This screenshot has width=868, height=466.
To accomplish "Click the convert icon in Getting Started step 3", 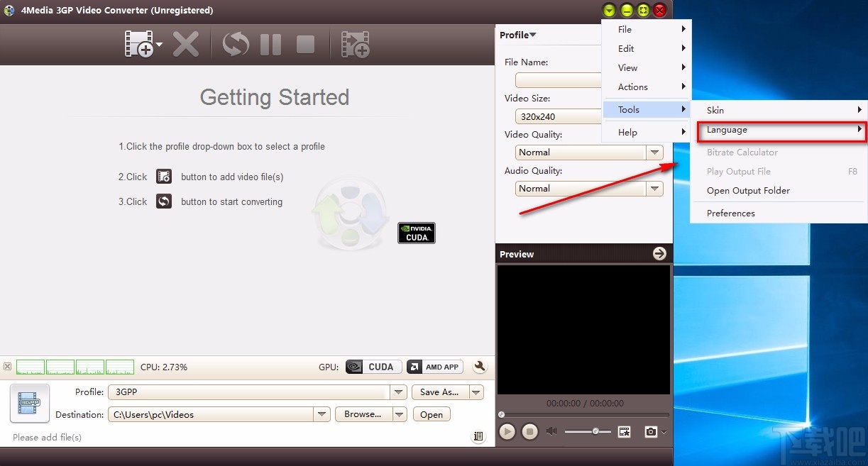I will [164, 201].
